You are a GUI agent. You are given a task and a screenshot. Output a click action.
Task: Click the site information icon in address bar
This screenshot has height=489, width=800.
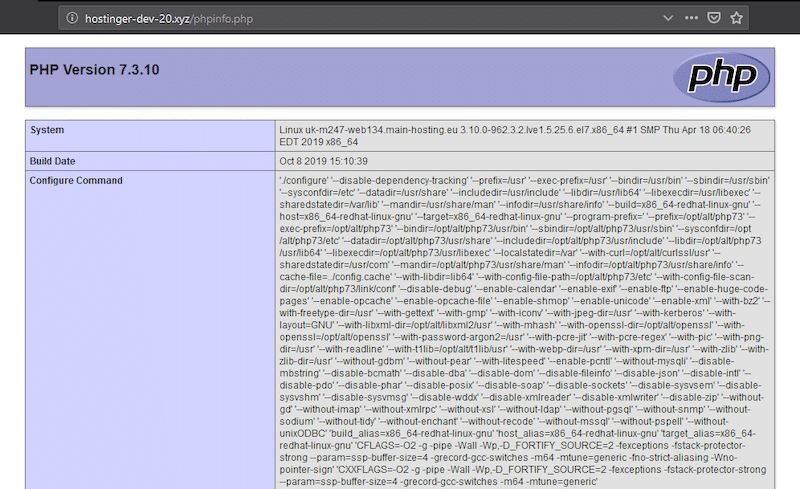point(72,18)
